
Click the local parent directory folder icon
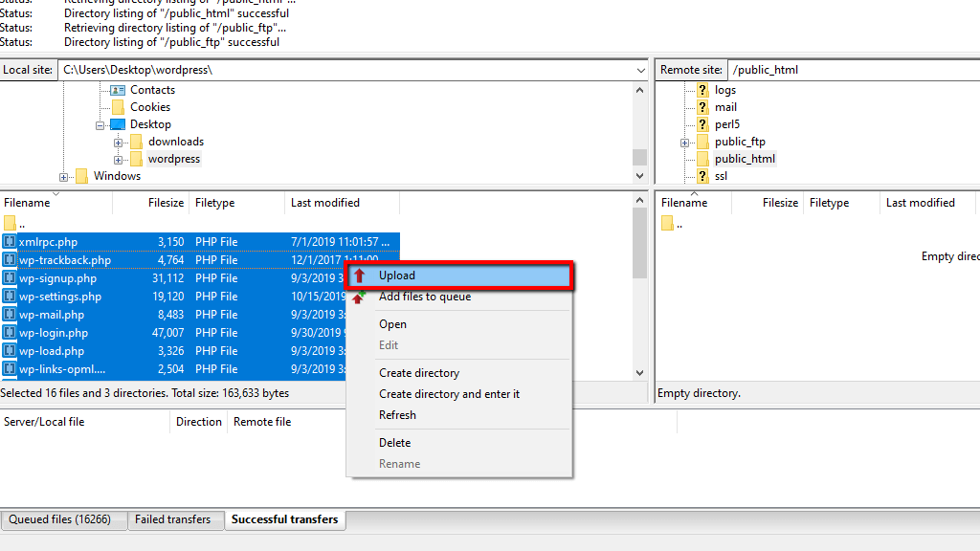10,223
